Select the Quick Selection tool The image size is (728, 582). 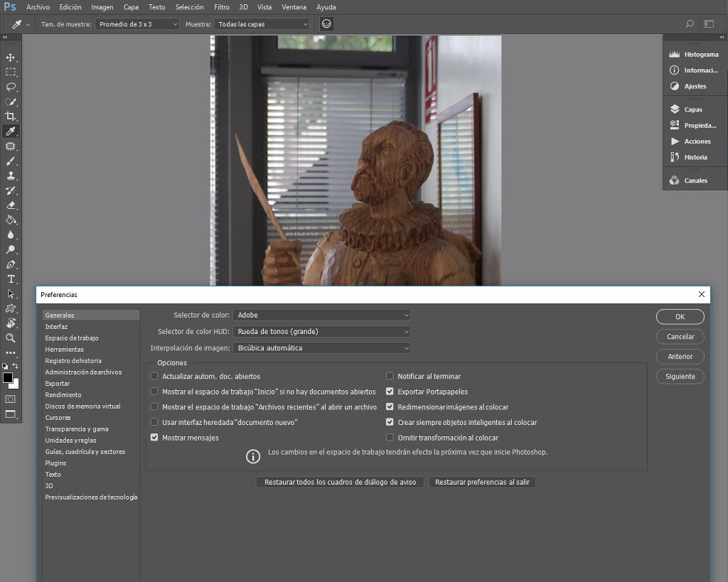[10, 102]
